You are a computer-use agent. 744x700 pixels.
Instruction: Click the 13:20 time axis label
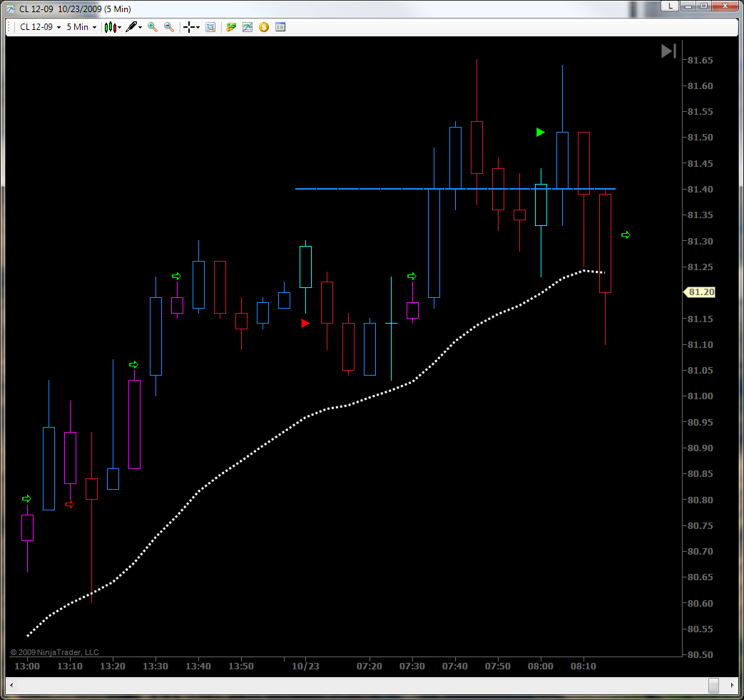[113, 666]
